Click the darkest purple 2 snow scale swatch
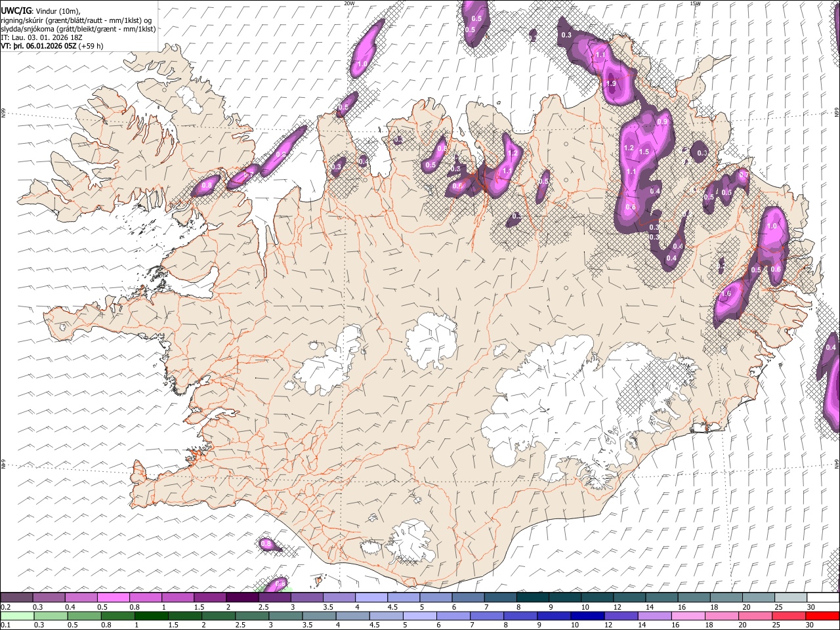This screenshot has height=630, width=840. pos(242,597)
